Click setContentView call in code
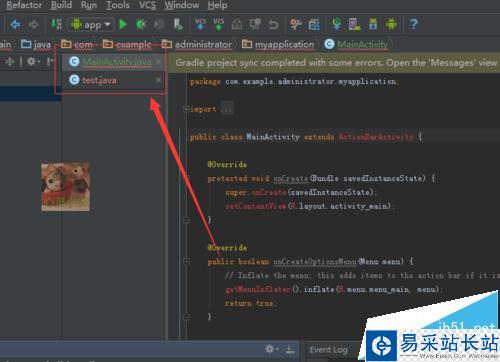This screenshot has height=362, width=500. (256, 206)
